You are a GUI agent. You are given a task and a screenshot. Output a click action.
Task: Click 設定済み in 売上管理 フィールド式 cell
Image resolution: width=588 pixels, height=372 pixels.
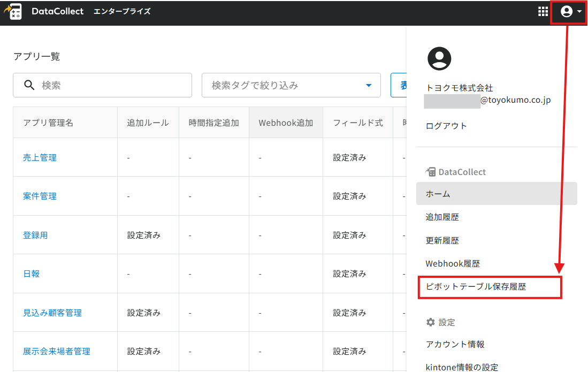coord(349,157)
